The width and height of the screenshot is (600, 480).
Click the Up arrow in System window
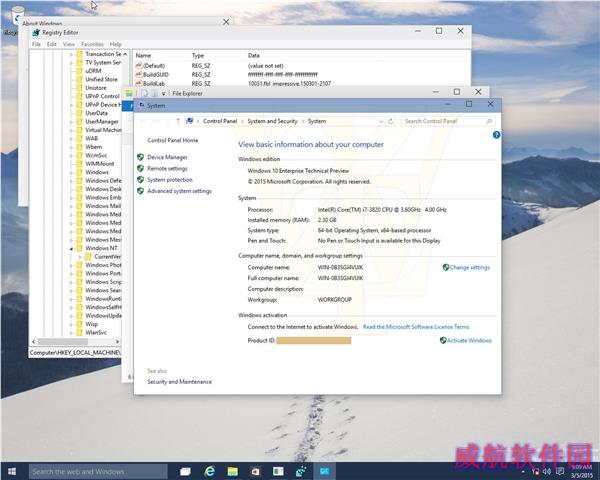178,121
